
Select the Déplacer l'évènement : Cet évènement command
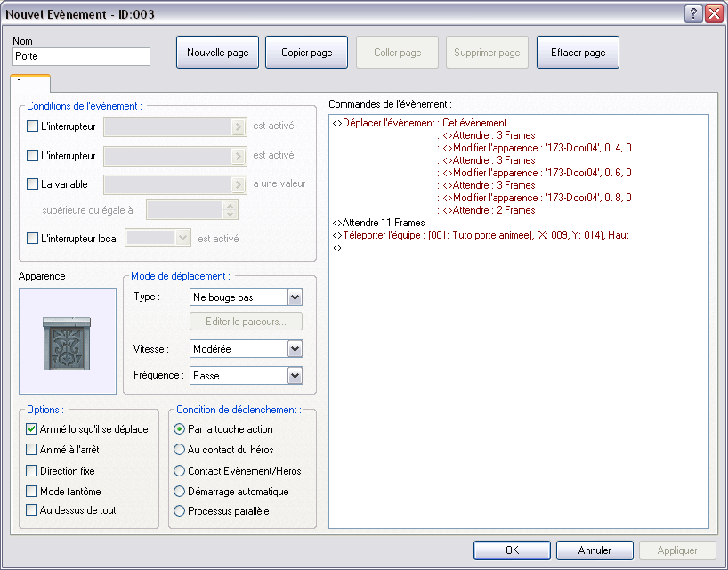pyautogui.click(x=419, y=123)
